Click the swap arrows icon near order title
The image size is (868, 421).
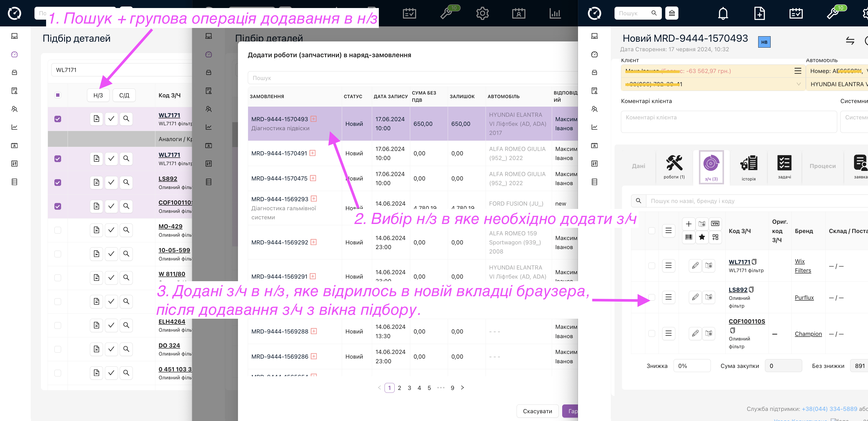[850, 41]
